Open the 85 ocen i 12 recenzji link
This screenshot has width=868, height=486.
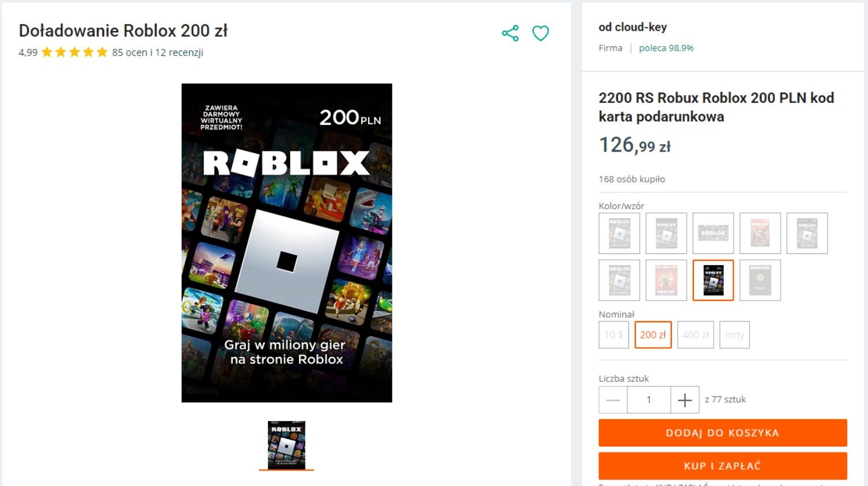pyautogui.click(x=157, y=53)
